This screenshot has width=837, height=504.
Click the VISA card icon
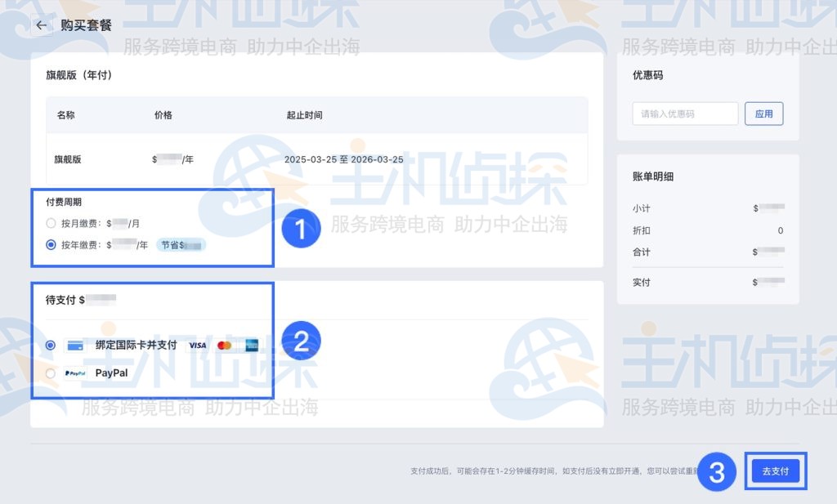pos(196,345)
